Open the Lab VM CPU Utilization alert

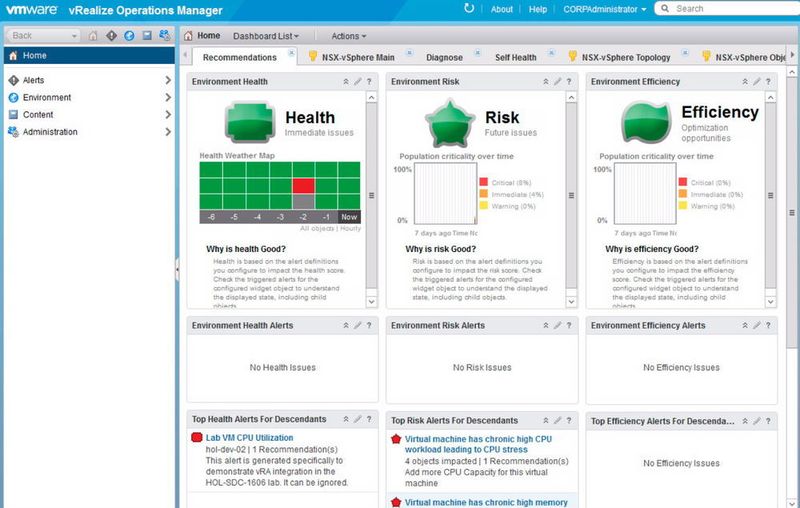click(249, 438)
